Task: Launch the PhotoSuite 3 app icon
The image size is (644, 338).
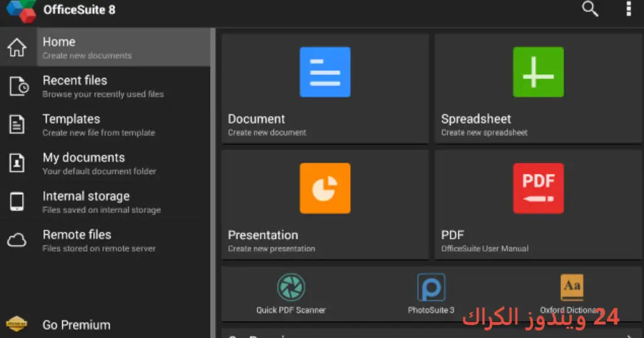Action: (431, 287)
